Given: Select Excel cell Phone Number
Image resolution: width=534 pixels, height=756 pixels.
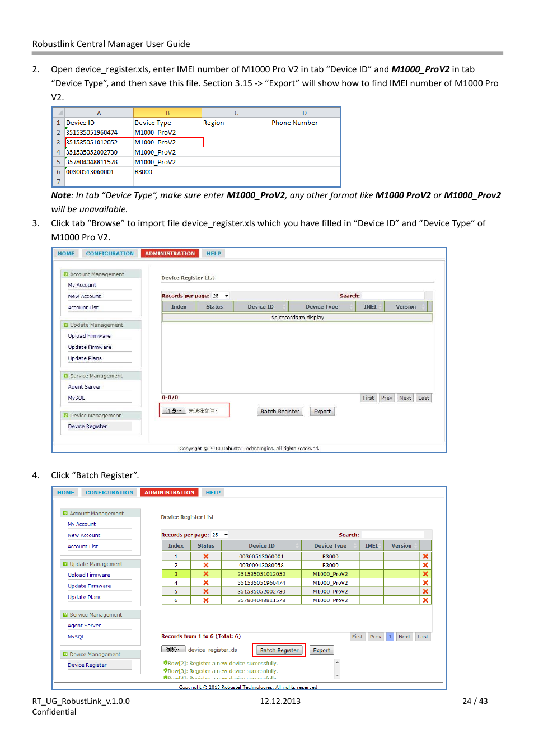Looking at the screenshot, I should click(305, 123).
